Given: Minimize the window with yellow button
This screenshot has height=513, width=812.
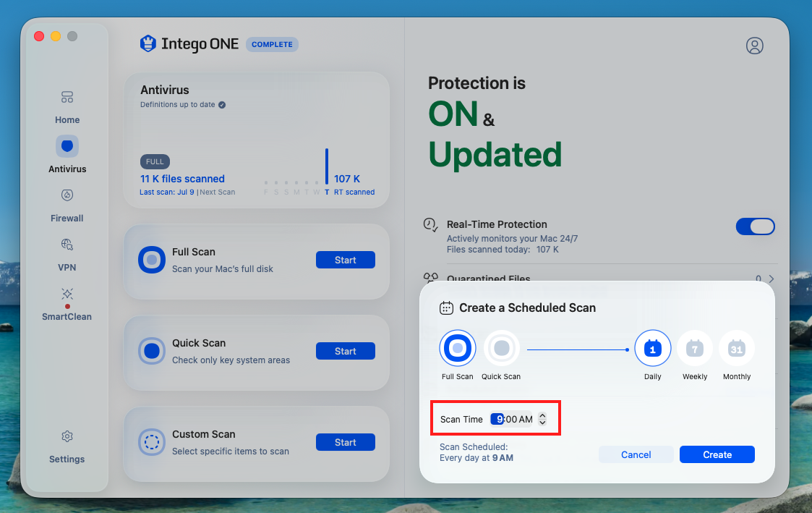Looking at the screenshot, I should tap(56, 35).
